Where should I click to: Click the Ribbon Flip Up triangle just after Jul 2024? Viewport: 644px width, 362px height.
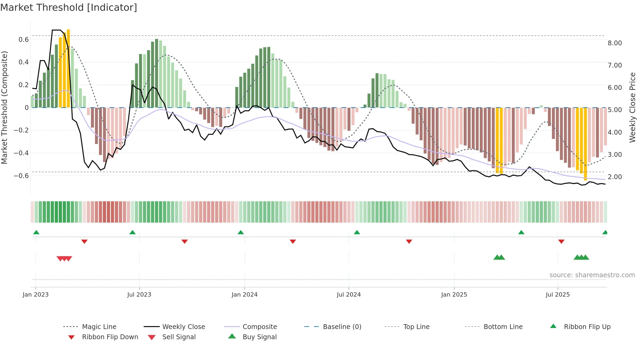pos(357,232)
